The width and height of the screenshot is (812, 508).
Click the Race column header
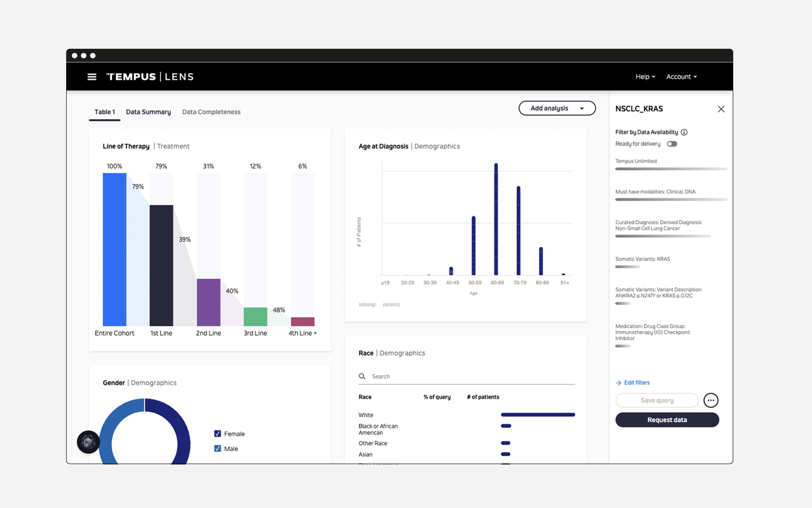365,397
